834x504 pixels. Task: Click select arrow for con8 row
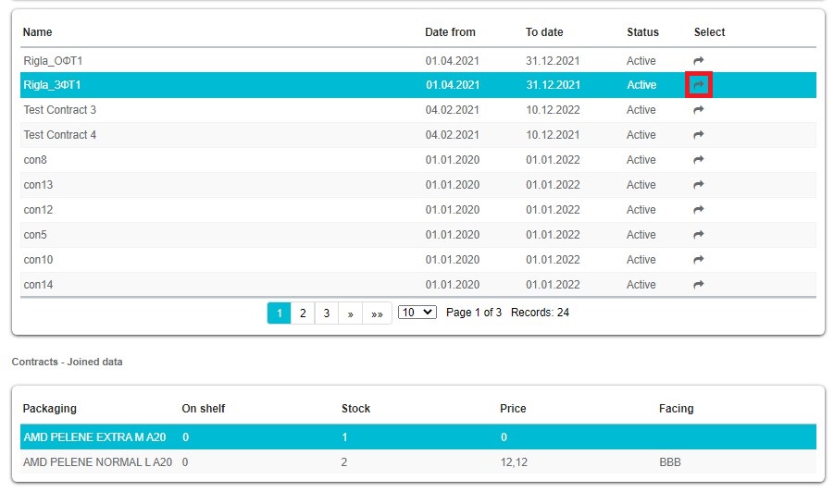coord(699,160)
